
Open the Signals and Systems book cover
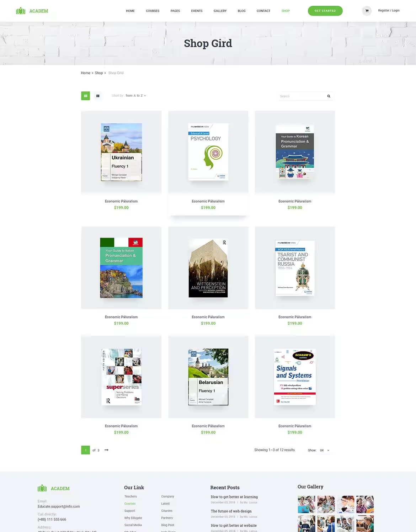(x=295, y=377)
